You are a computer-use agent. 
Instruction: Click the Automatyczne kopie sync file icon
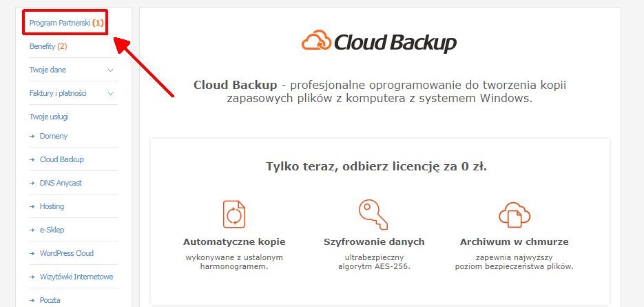(x=234, y=215)
